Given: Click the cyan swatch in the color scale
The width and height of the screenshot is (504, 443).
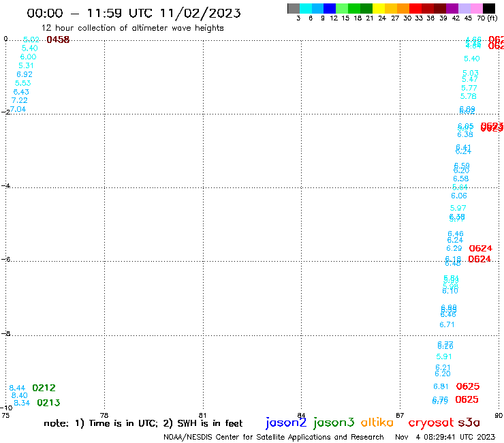Looking at the screenshot, I should click(306, 9).
